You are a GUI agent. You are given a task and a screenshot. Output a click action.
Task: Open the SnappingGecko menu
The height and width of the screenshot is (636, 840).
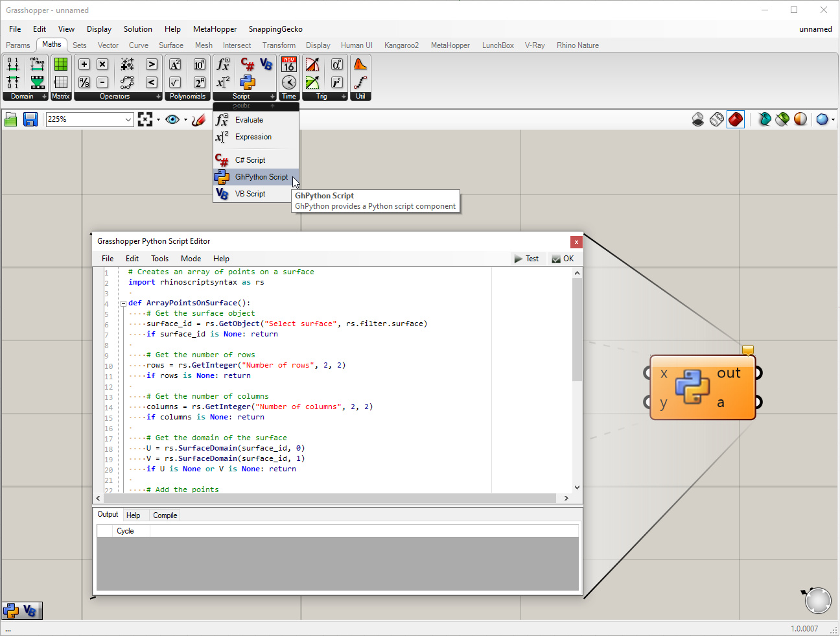click(x=275, y=29)
